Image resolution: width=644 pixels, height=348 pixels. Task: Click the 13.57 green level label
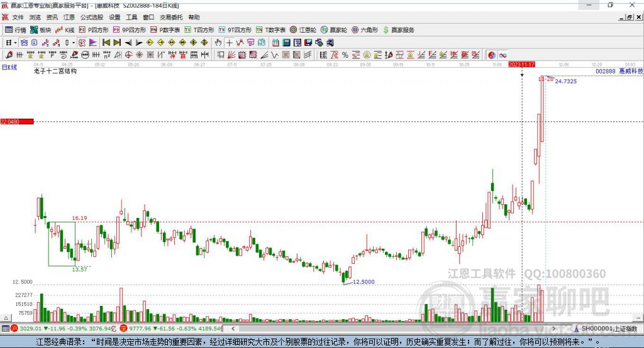pyautogui.click(x=79, y=269)
